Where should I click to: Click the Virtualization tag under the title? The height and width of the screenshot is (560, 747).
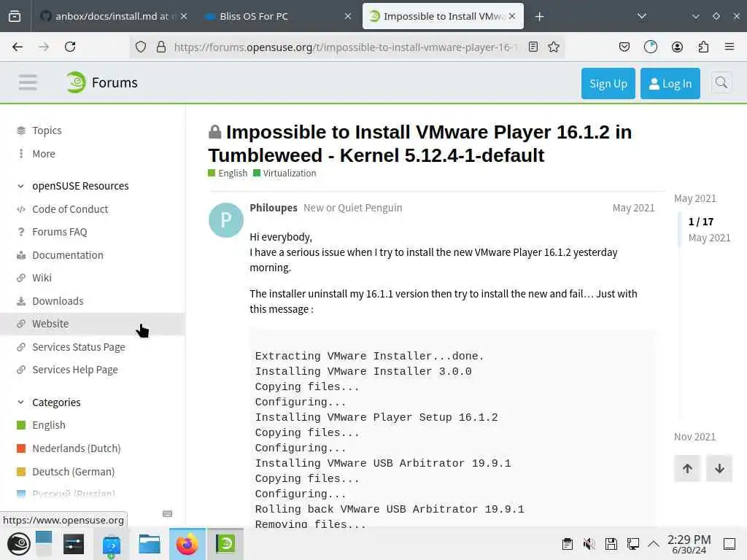285,174
